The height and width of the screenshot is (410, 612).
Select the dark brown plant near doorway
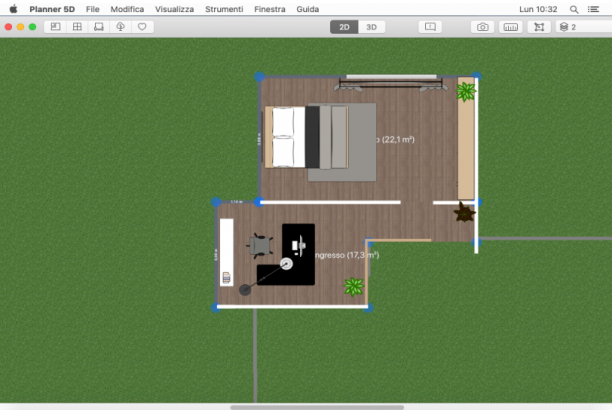click(464, 212)
